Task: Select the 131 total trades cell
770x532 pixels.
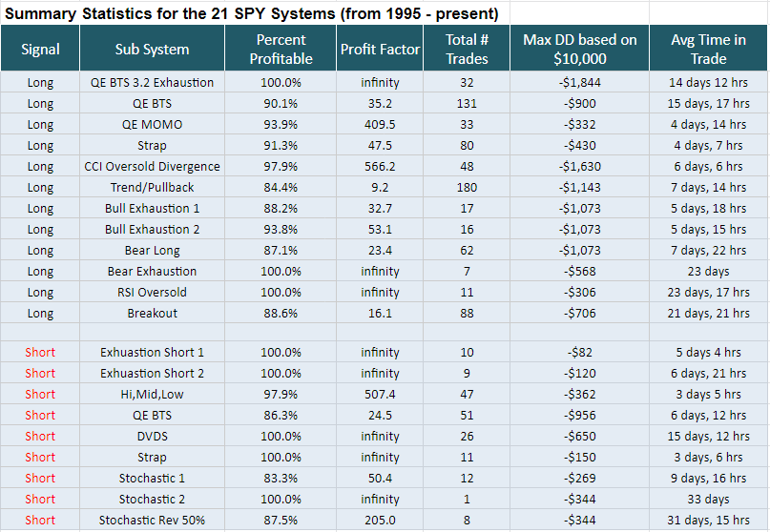Action: (x=467, y=103)
